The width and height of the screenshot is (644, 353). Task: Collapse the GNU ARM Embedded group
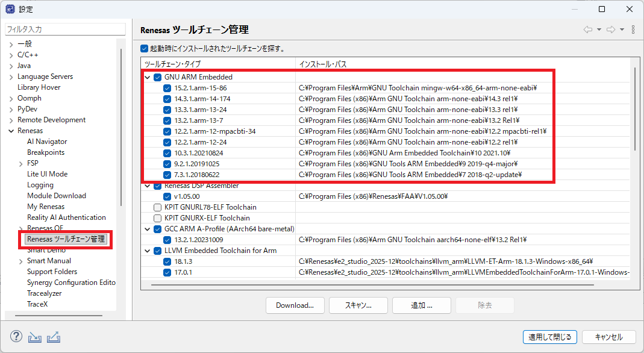(x=148, y=77)
